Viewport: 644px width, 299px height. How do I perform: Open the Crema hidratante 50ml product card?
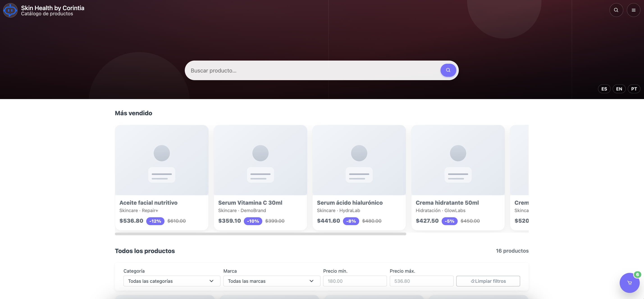point(458,177)
